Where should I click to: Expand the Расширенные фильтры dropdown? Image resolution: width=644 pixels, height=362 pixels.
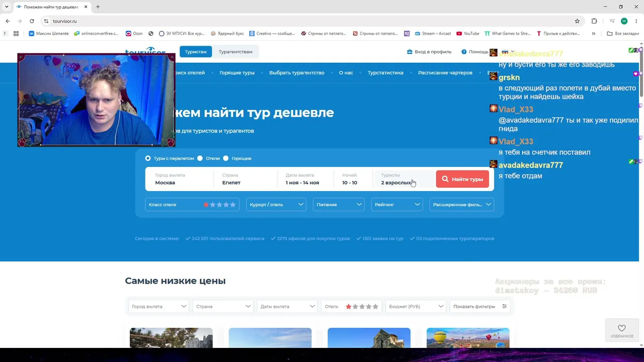pyautogui.click(x=461, y=205)
